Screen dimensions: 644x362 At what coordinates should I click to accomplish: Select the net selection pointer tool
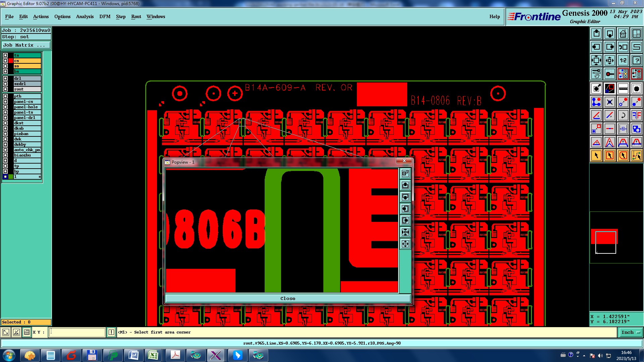point(636,156)
